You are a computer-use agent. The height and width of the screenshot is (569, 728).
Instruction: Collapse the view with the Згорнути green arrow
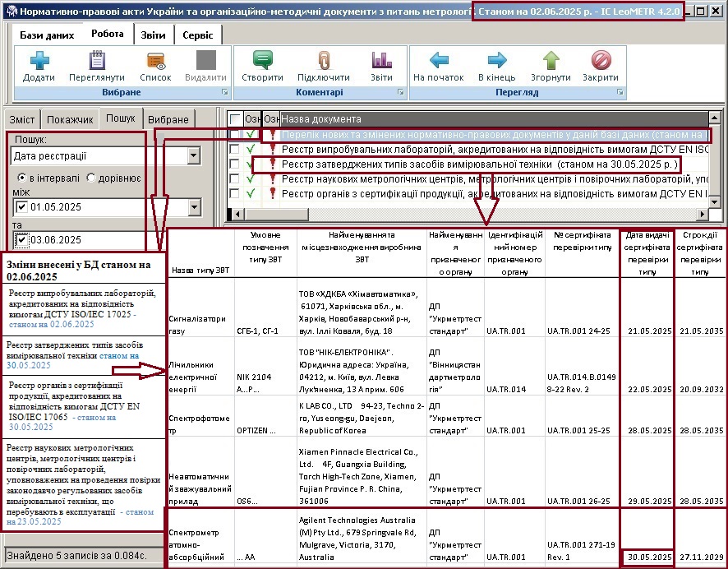click(x=551, y=61)
